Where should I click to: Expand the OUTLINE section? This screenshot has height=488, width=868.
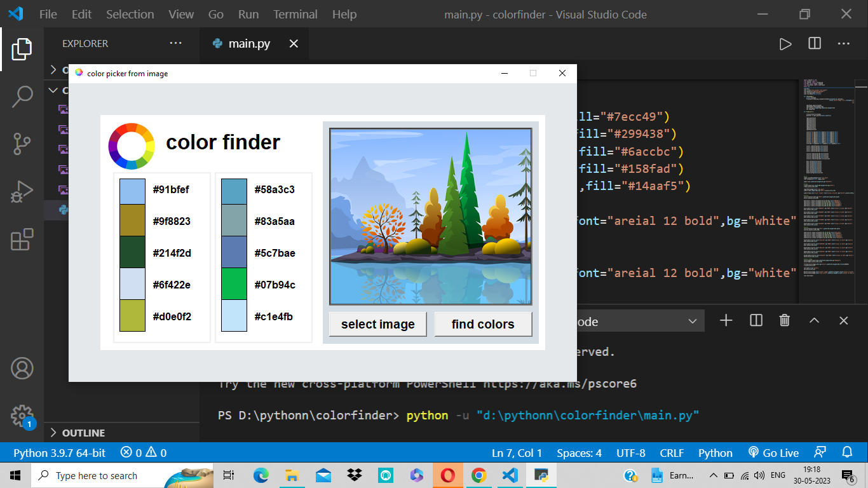(83, 433)
